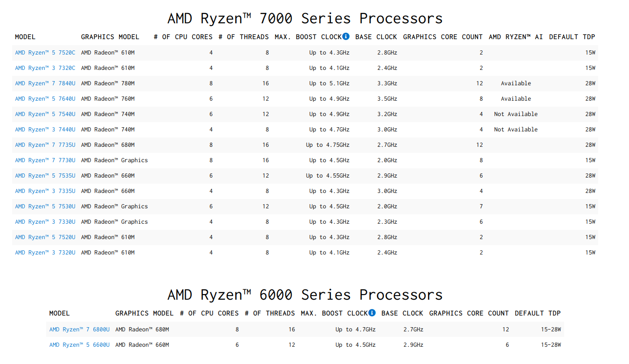Select the AMD Ryzen 5 7640U link
629x364 pixels.
[45, 99]
